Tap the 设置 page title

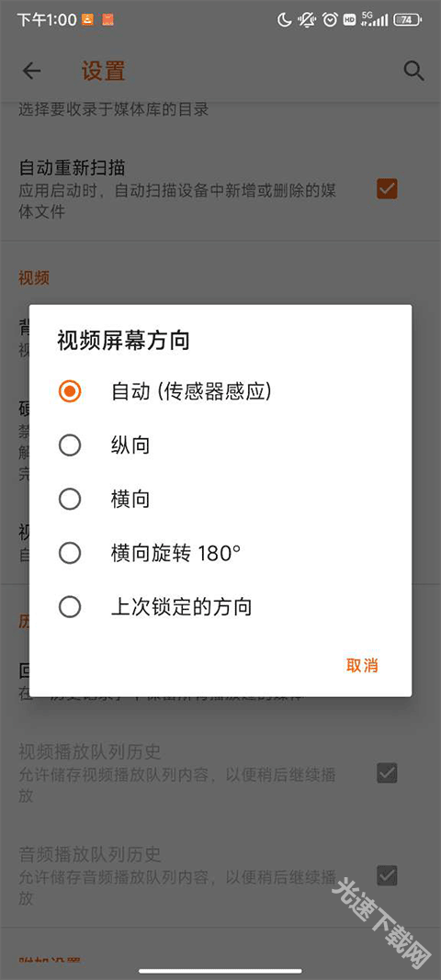103,71
